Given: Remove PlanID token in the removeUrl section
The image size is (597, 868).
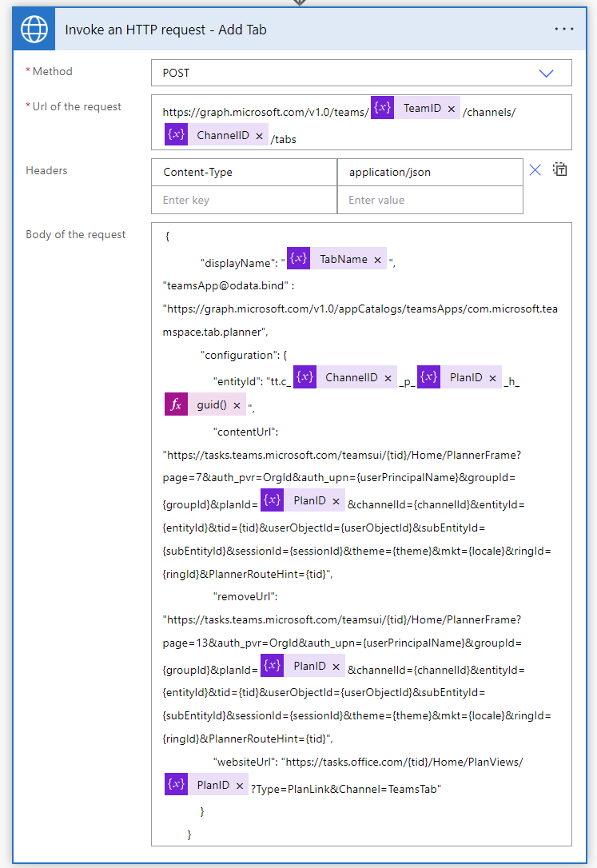Looking at the screenshot, I should [336, 667].
